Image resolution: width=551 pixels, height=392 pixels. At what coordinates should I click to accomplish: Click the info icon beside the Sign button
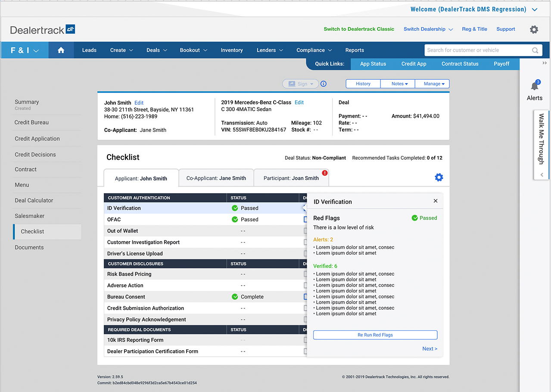point(324,84)
